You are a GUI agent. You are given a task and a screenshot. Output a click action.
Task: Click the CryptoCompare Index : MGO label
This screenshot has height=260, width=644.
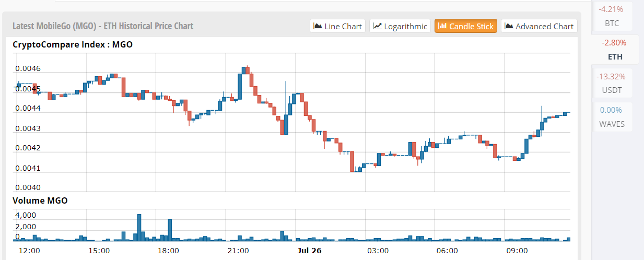(73, 44)
